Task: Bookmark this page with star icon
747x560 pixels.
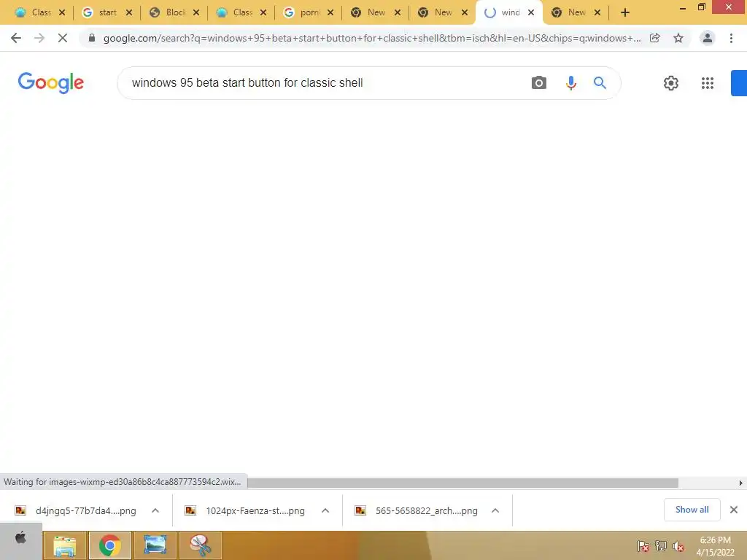Action: [x=678, y=38]
